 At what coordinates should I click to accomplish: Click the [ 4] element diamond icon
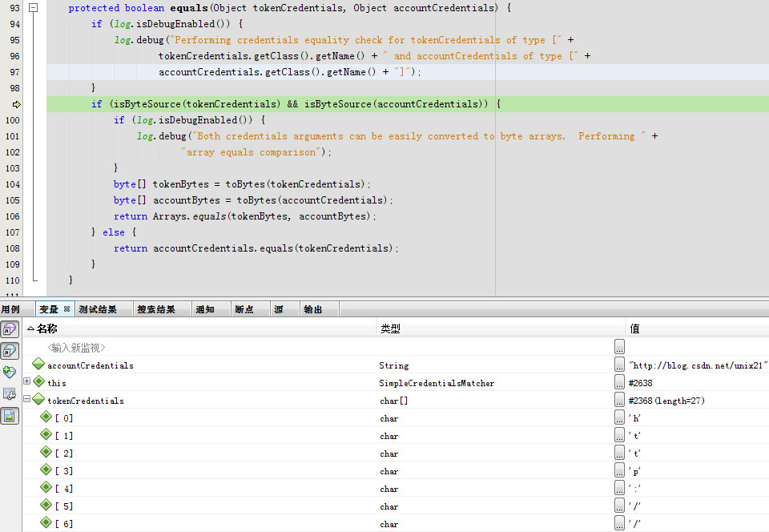tap(46, 487)
